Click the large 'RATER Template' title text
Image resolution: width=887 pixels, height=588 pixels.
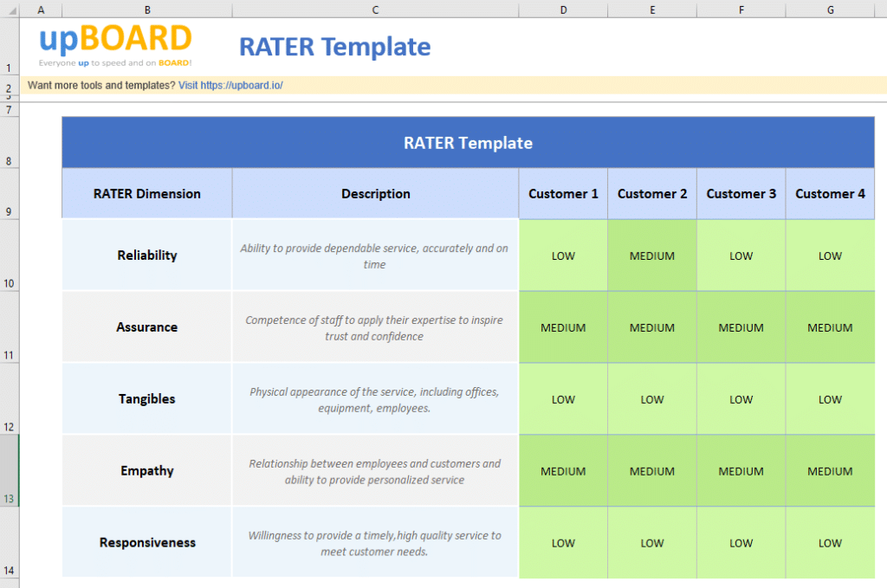pyautogui.click(x=335, y=47)
